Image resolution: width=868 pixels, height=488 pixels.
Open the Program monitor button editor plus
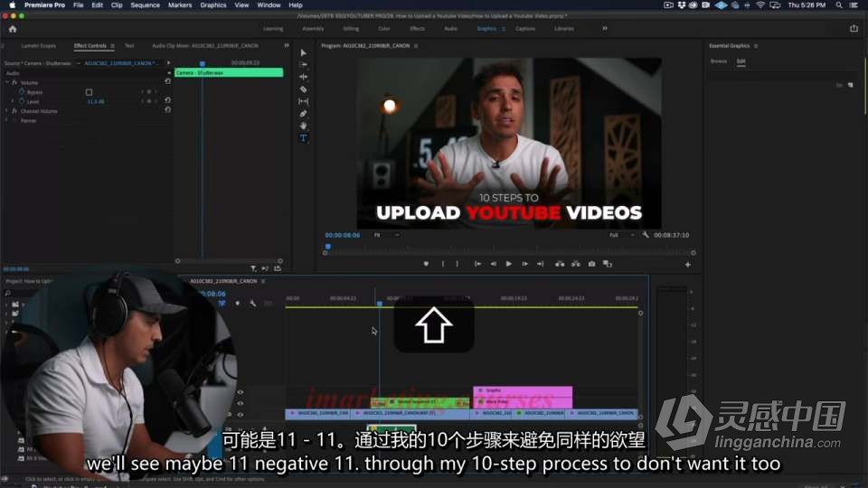pyautogui.click(x=687, y=265)
